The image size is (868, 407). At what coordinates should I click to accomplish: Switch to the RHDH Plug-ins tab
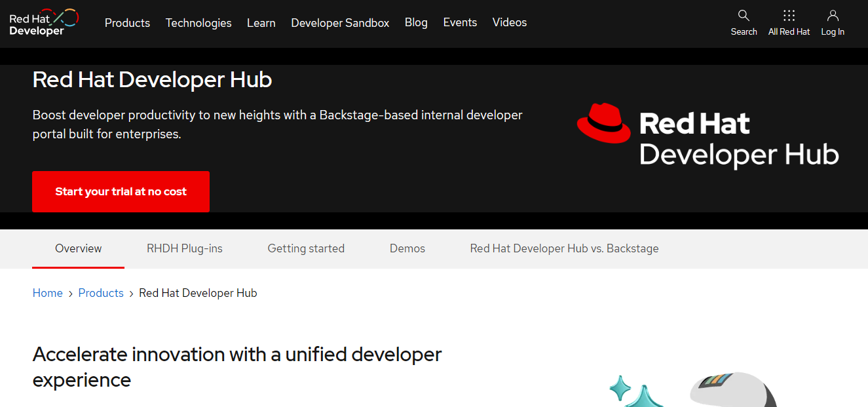[185, 248]
